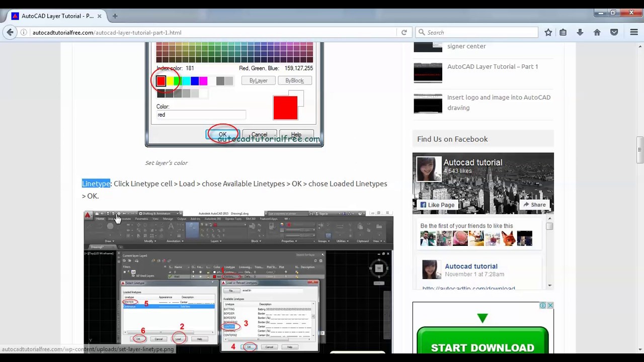Image resolution: width=644 pixels, height=362 pixels.
Task: Open the set layer linetype screenshot image
Action: click(238, 282)
